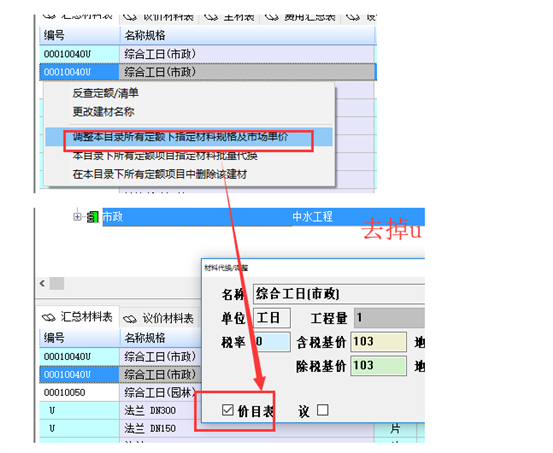
Task: Switch to the 议价材料表 tab in lower panel
Action: coord(159,318)
